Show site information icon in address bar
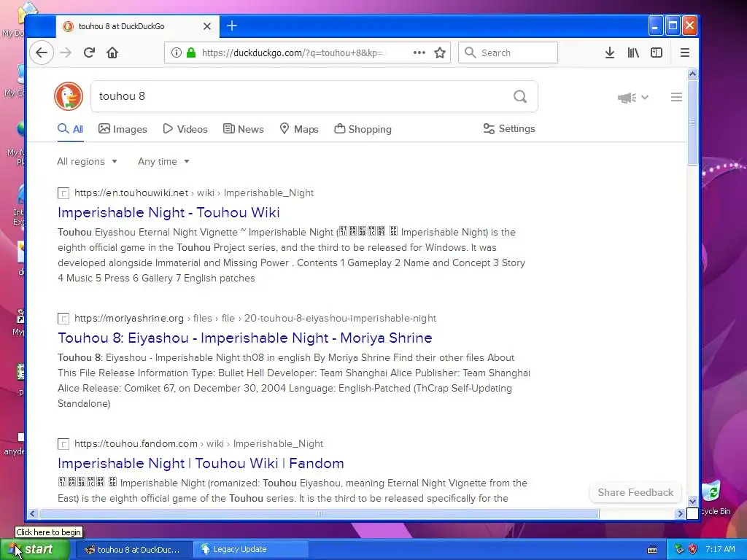The width and height of the screenshot is (747, 560). (177, 52)
